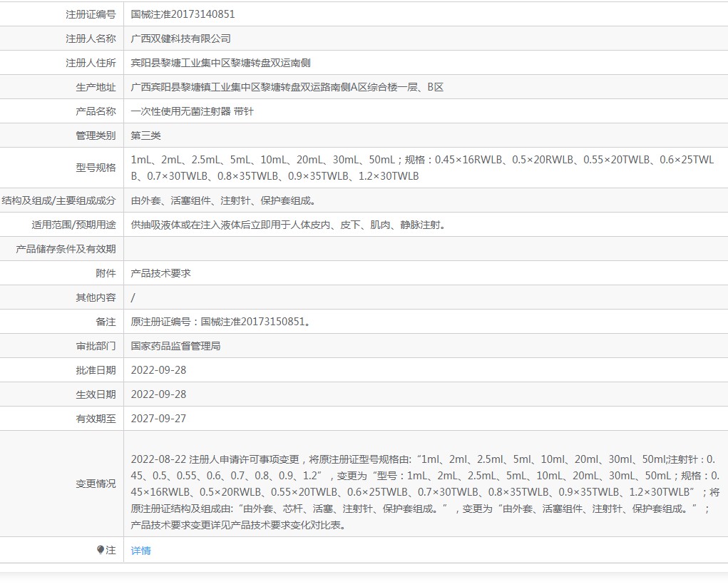
Task: Click the 适用范围/预期用途 label
Action: pyautogui.click(x=74, y=225)
